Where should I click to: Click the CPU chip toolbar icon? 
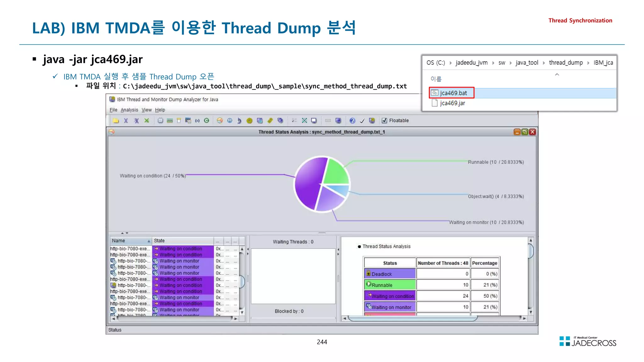[160, 121]
